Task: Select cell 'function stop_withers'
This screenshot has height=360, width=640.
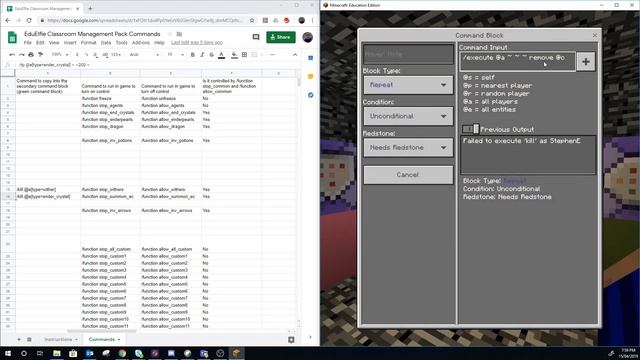Action: (x=110, y=189)
